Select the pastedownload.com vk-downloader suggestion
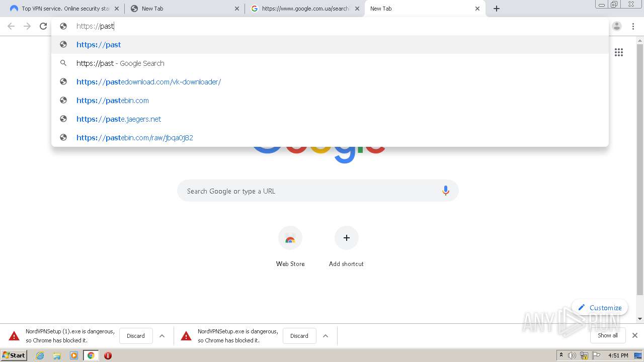This screenshot has width=644, height=362. [330, 81]
